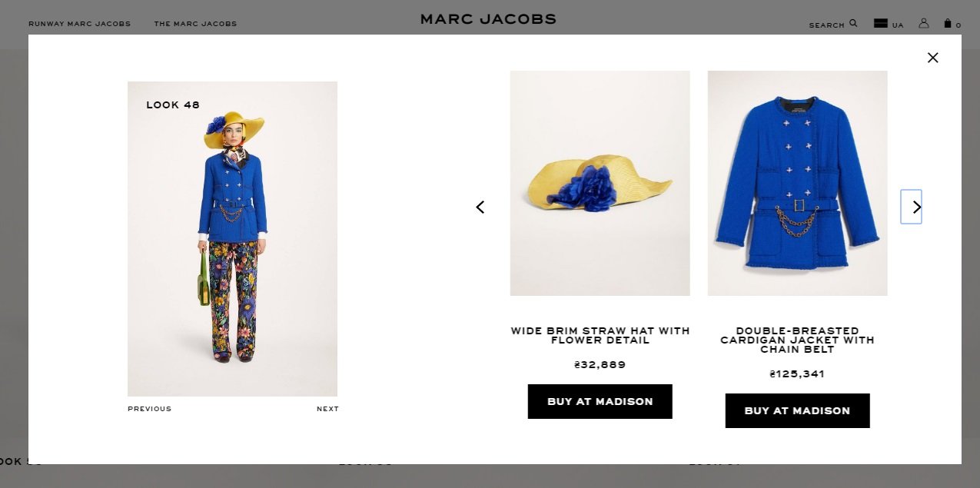This screenshot has height=488, width=980.
Task: Open Double-Breasted Cardigan Jacket title link
Action: 798,340
